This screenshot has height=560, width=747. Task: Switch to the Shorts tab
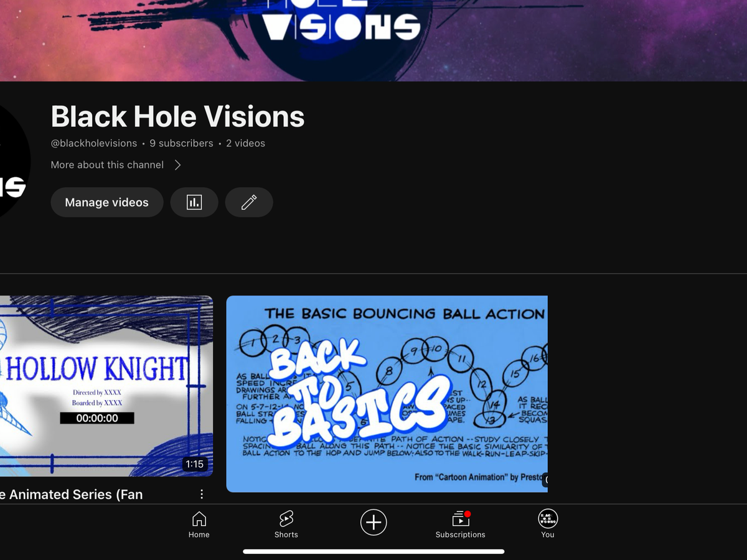click(x=286, y=525)
